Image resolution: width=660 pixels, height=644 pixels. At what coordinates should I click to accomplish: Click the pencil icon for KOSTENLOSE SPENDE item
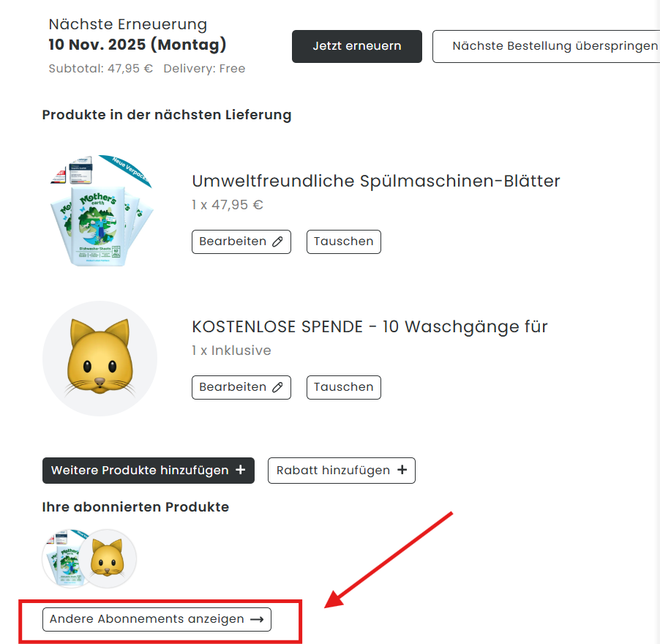pos(277,387)
